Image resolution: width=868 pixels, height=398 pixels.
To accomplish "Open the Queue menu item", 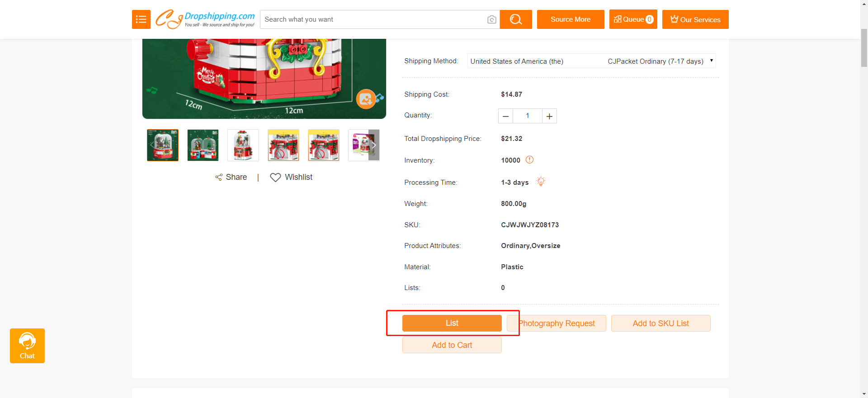I will click(633, 19).
